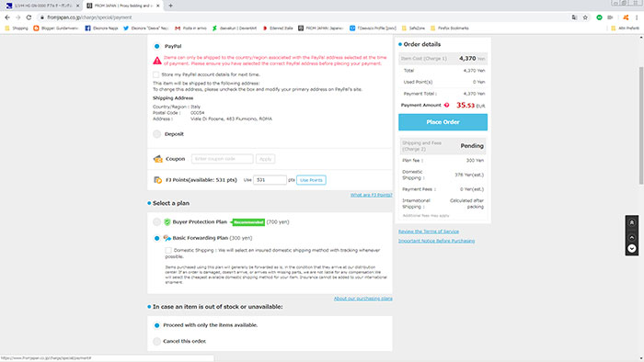Click the page vertical scrollbar thumb
Screen dimensions: 644x362
(641, 125)
